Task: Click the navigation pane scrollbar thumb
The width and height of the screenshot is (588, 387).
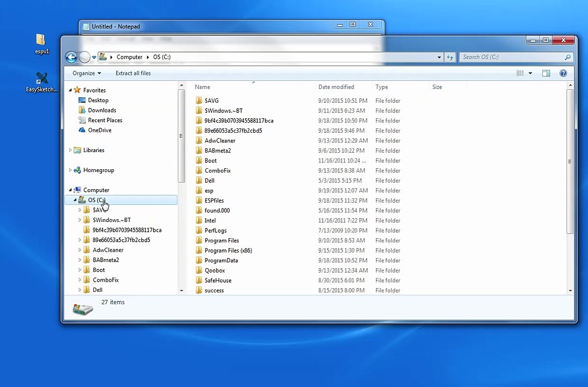Action: pos(182,136)
